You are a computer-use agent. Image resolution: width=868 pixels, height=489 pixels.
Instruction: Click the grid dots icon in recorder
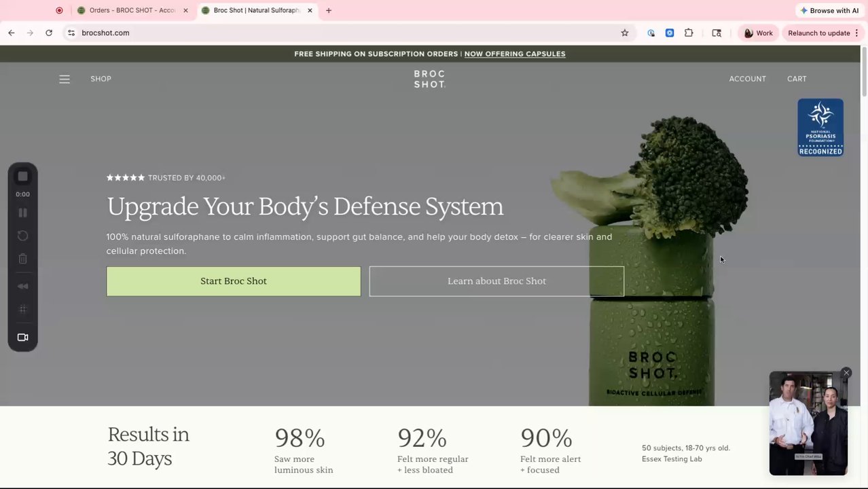[x=22, y=309]
